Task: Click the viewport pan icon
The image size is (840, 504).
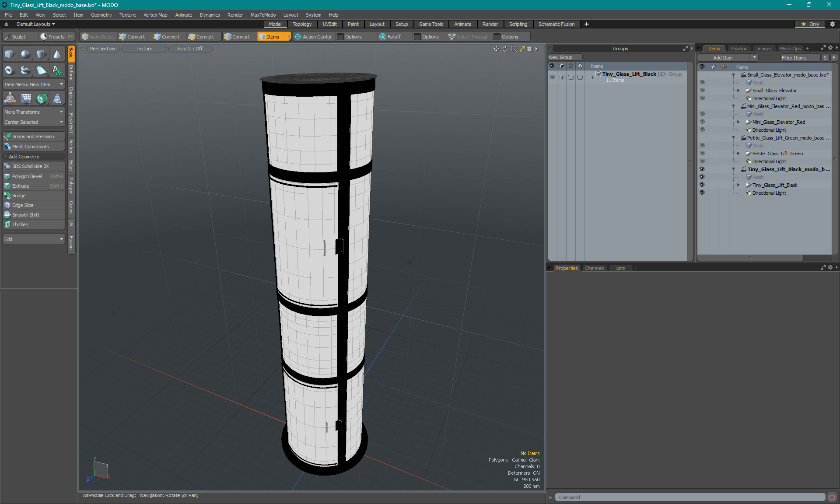Action: click(496, 49)
